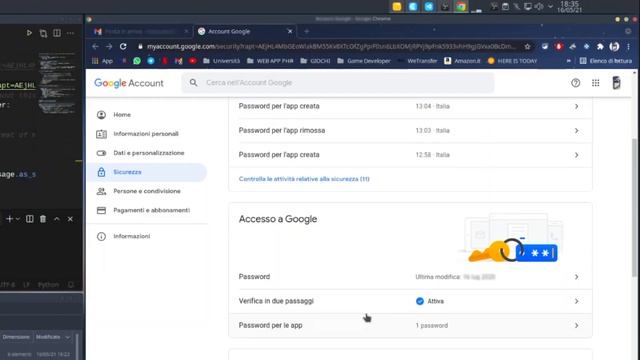Reload the Google Account page
640x360 pixels.
click(123, 47)
